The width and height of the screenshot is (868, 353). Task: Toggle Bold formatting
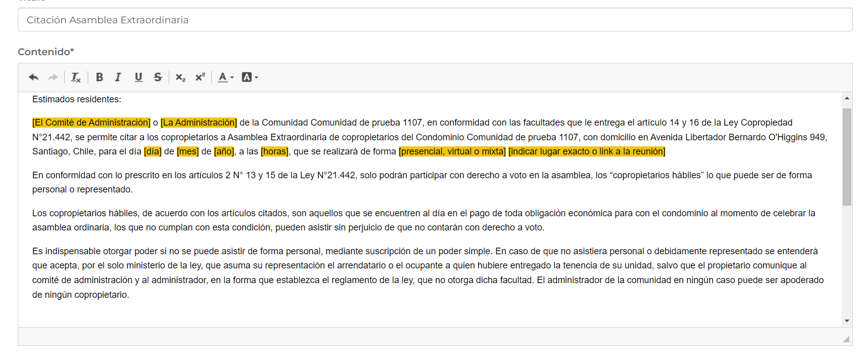[99, 77]
